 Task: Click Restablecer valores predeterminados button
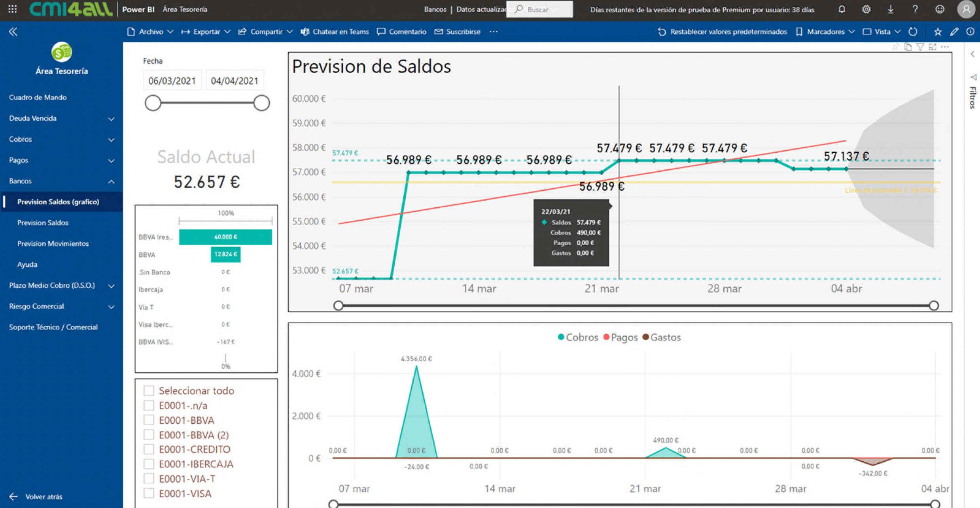(x=723, y=32)
